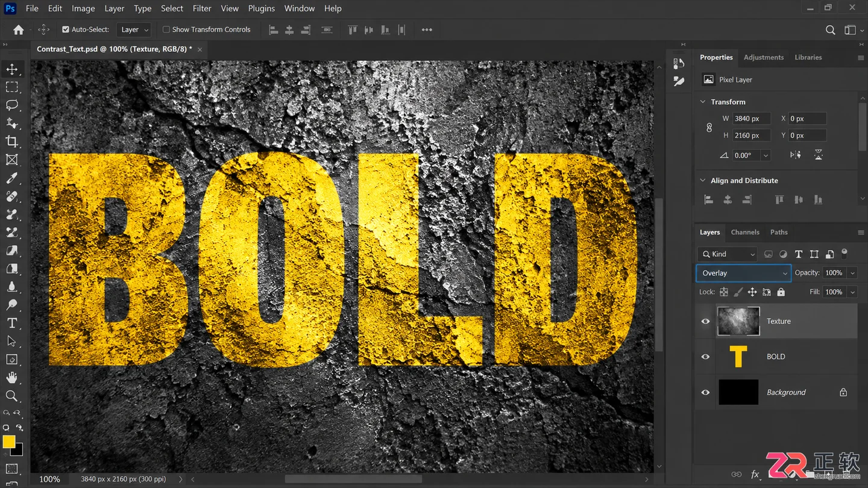
Task: Click the more options three-dots icon
Action: point(427,30)
